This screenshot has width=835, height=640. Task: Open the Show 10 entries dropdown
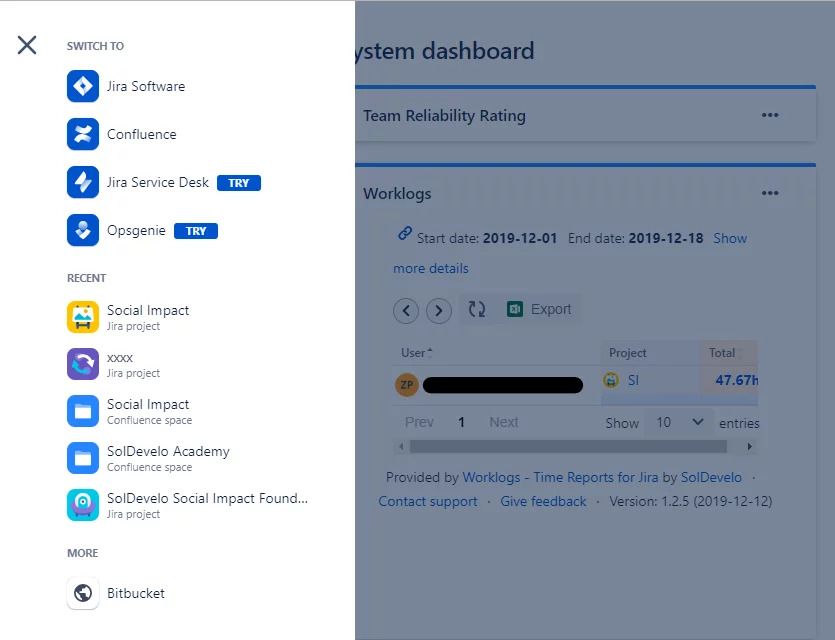click(678, 422)
